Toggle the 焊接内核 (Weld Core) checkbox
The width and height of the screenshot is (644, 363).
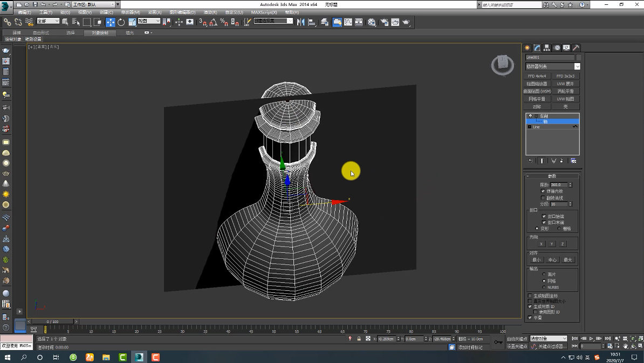[x=543, y=191]
